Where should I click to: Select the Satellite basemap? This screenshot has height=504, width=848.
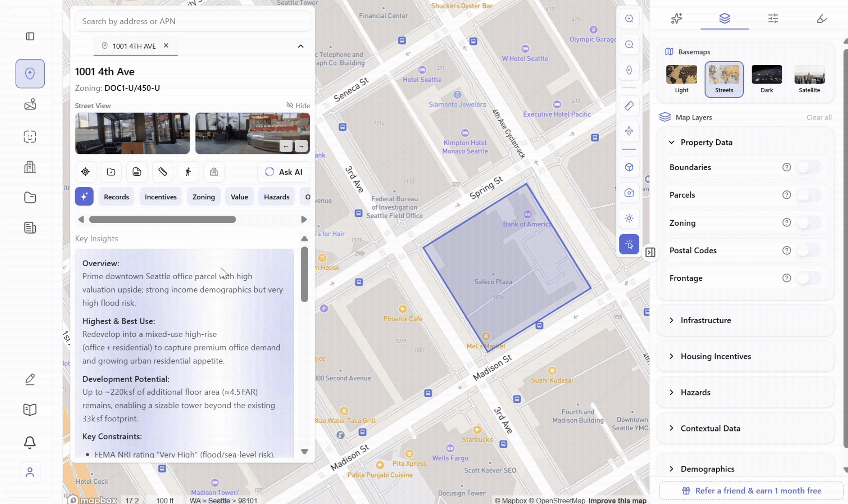coord(809,79)
